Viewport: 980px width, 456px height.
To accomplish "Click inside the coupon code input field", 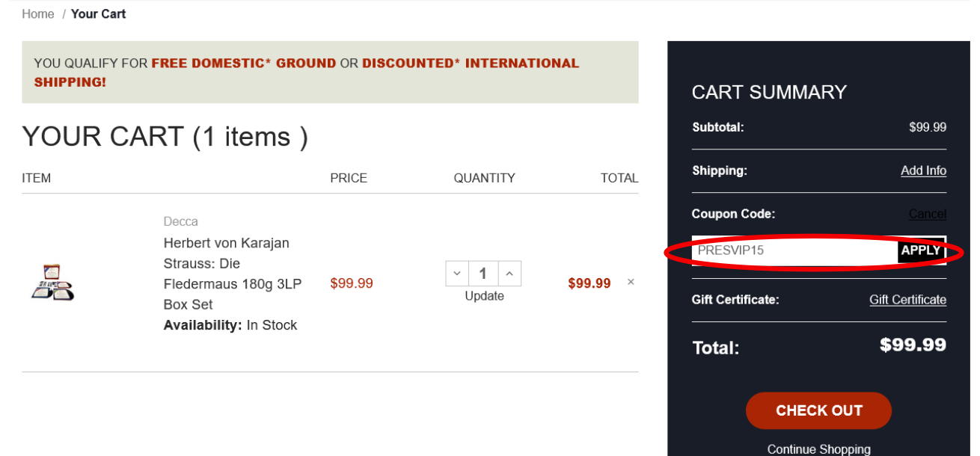I will click(785, 250).
